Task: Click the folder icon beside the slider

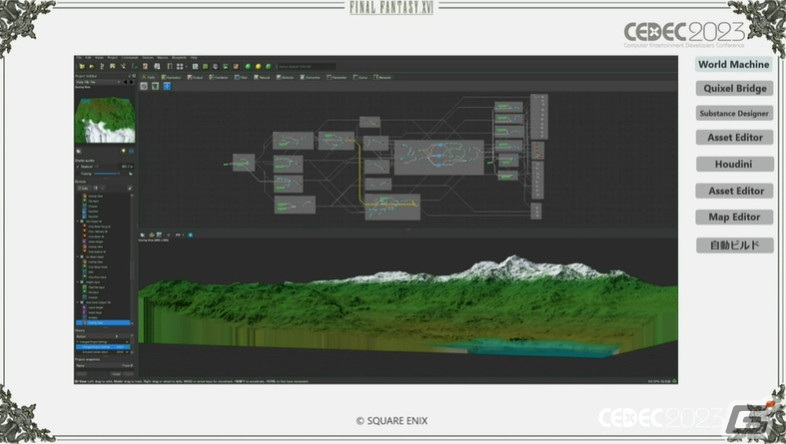Action: coord(131,174)
